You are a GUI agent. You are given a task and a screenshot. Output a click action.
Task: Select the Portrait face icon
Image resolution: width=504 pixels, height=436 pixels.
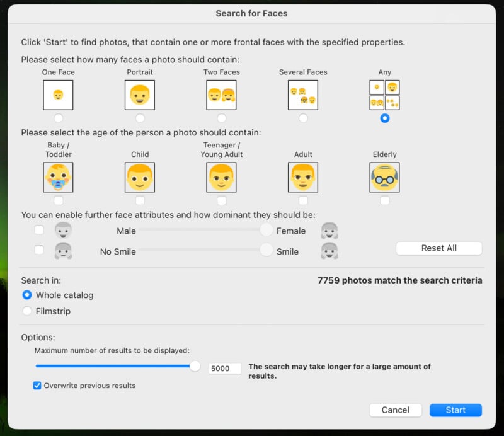pos(140,95)
